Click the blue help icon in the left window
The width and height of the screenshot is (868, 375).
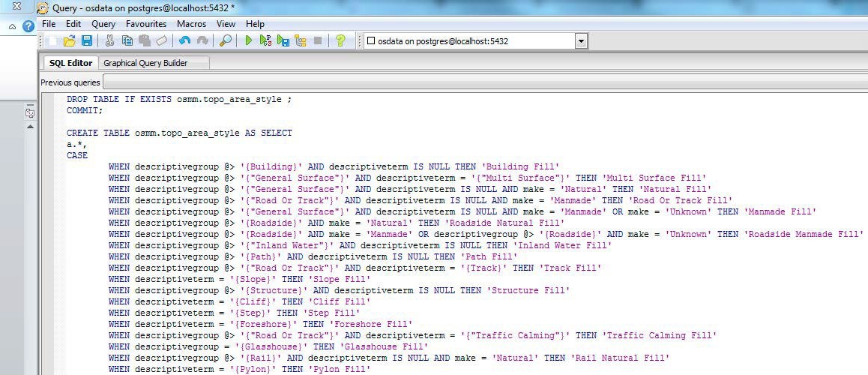pos(28,26)
